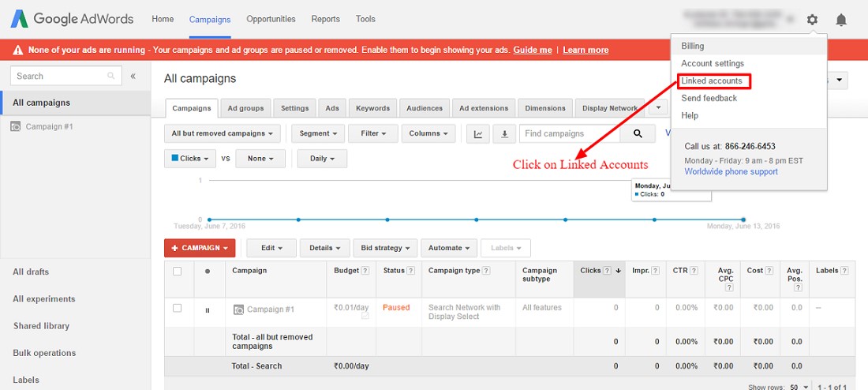Open CTR column help icon
The image size is (868, 390).
[x=694, y=271]
